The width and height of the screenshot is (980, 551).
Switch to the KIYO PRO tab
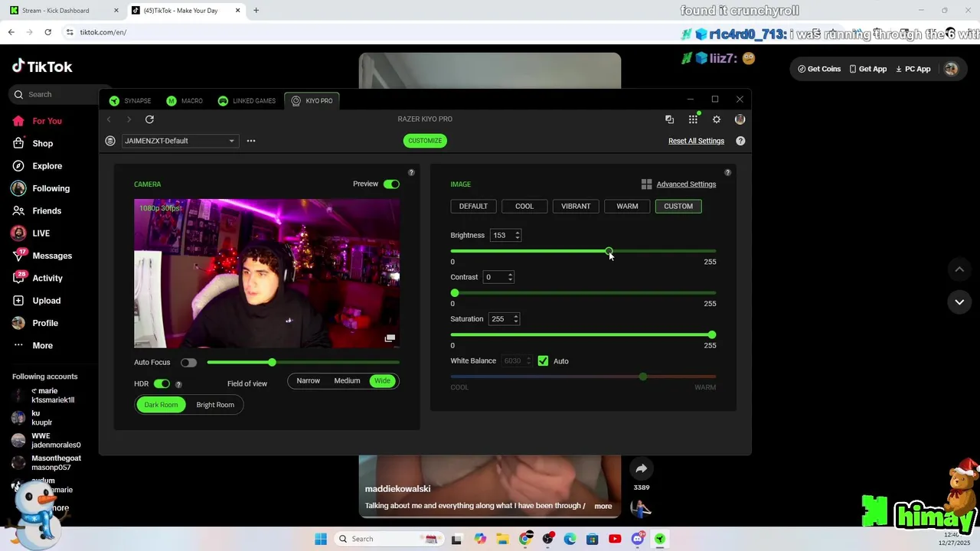tap(312, 101)
